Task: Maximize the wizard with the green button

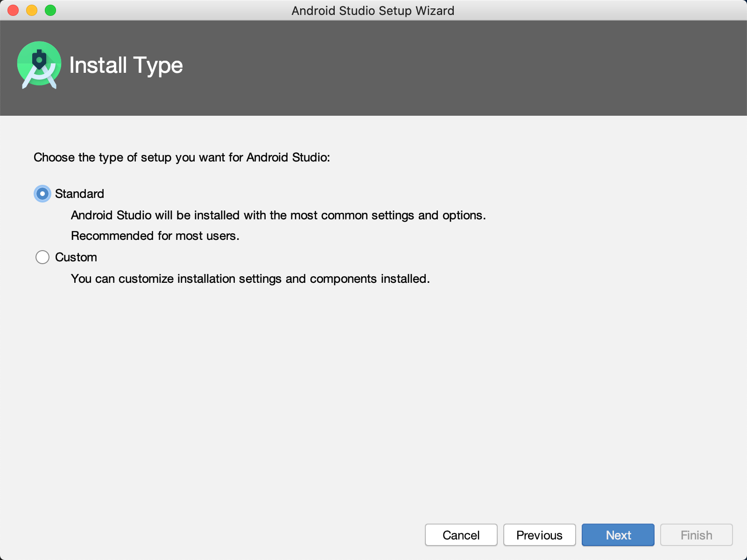Action: 50,10
